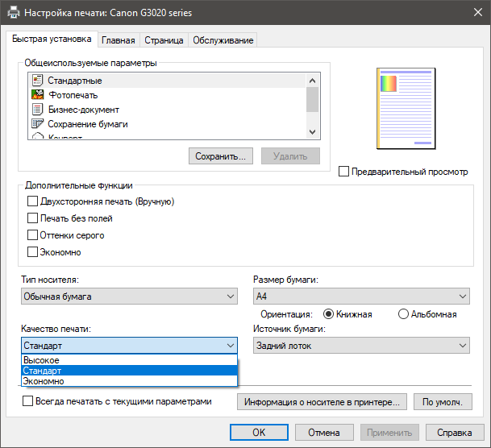The image size is (491, 448).
Task: Click the printer icon in title bar
Action: pyautogui.click(x=14, y=13)
